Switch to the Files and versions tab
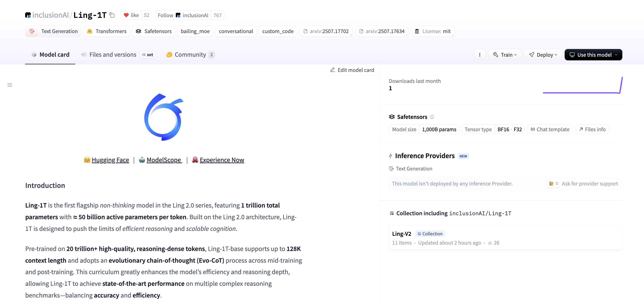The width and height of the screenshot is (644, 307). tap(113, 55)
